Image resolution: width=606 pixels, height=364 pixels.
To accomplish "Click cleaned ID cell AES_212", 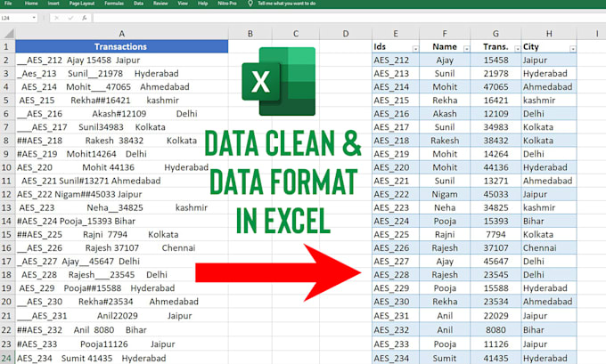I will pos(396,61).
